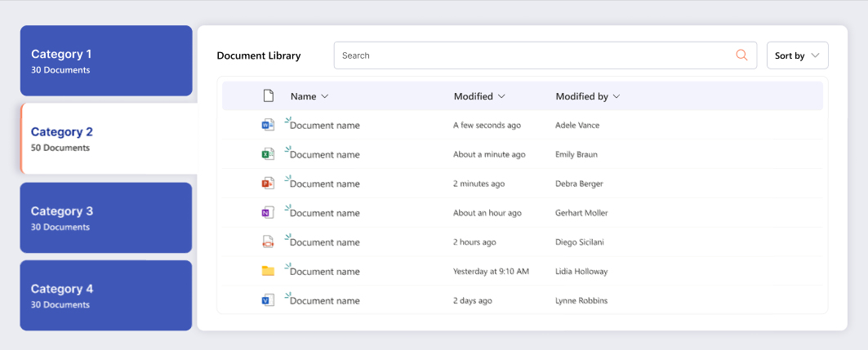Screen dimensions: 868x350
Task: Click into the Search input field
Action: 531,55
